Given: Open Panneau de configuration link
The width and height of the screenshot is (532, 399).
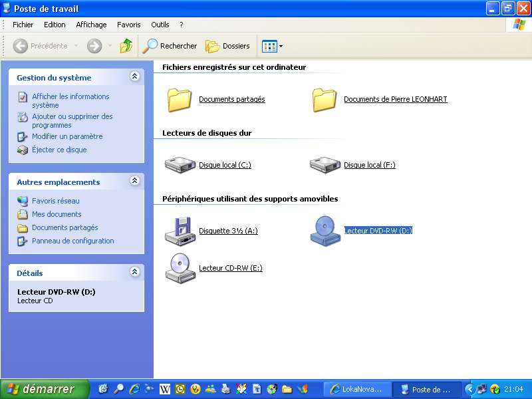Looking at the screenshot, I should [x=72, y=241].
